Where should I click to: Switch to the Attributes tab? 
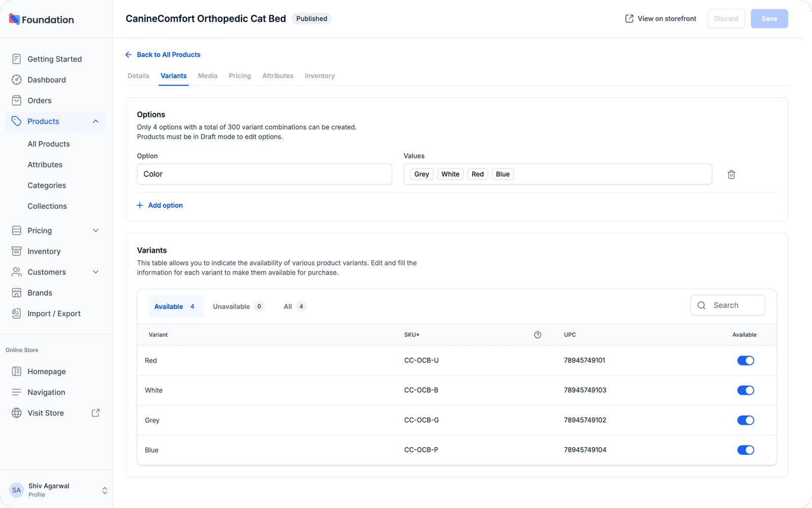tap(278, 76)
